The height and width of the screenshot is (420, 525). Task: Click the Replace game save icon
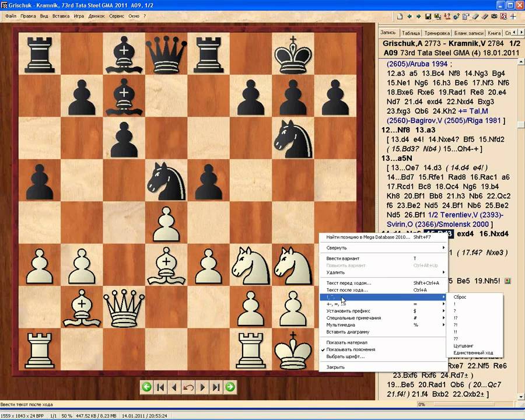click(437, 16)
